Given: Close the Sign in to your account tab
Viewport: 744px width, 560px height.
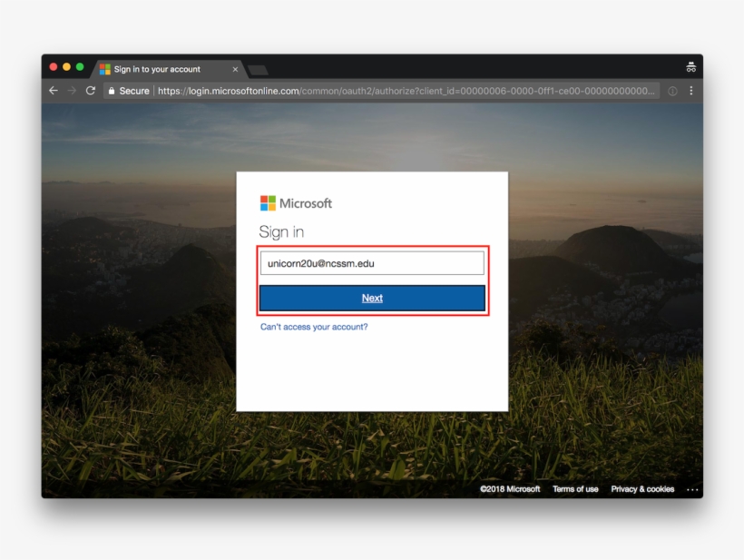Looking at the screenshot, I should [235, 68].
